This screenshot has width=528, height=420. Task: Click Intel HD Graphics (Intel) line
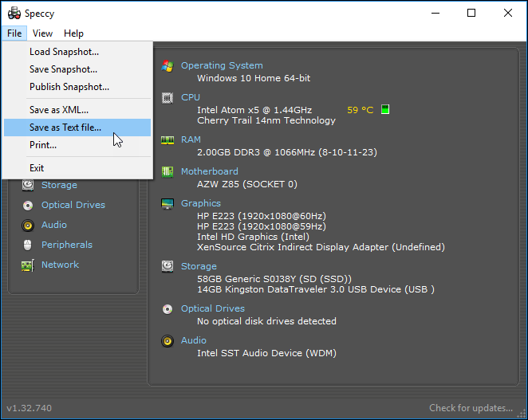click(253, 237)
